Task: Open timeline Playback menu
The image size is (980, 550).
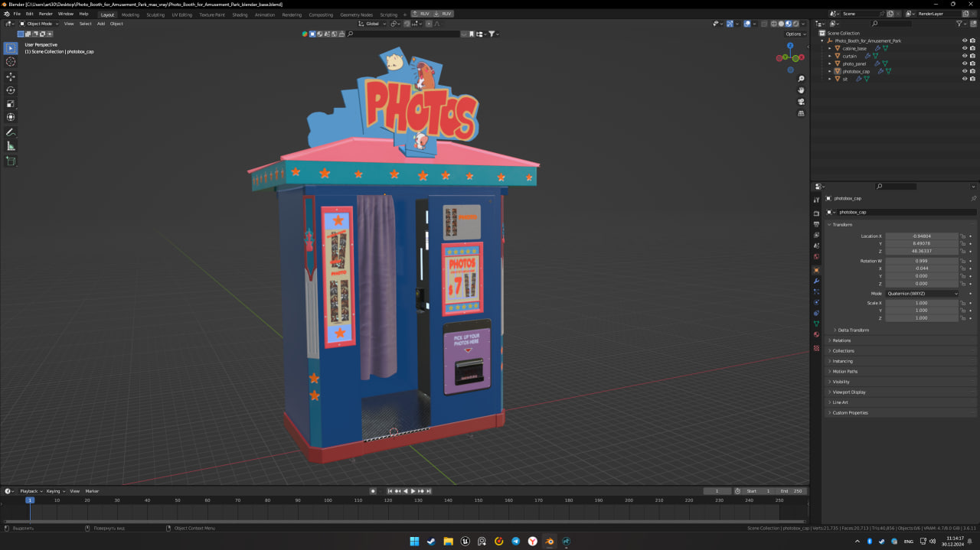Action: click(x=31, y=491)
